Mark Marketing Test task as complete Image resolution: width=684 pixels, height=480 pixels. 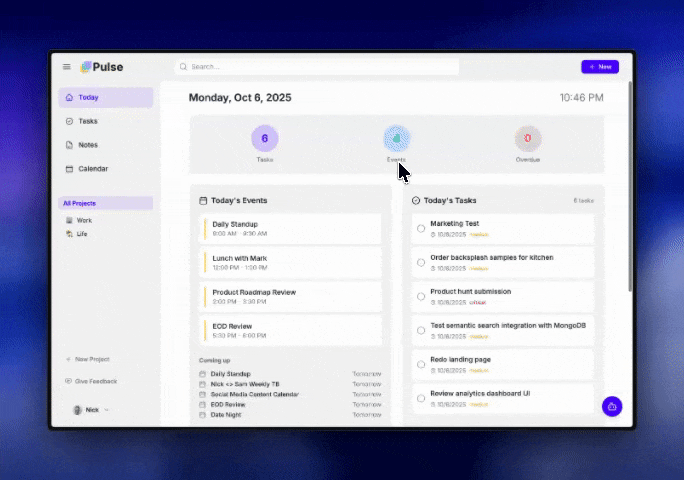coord(421,229)
